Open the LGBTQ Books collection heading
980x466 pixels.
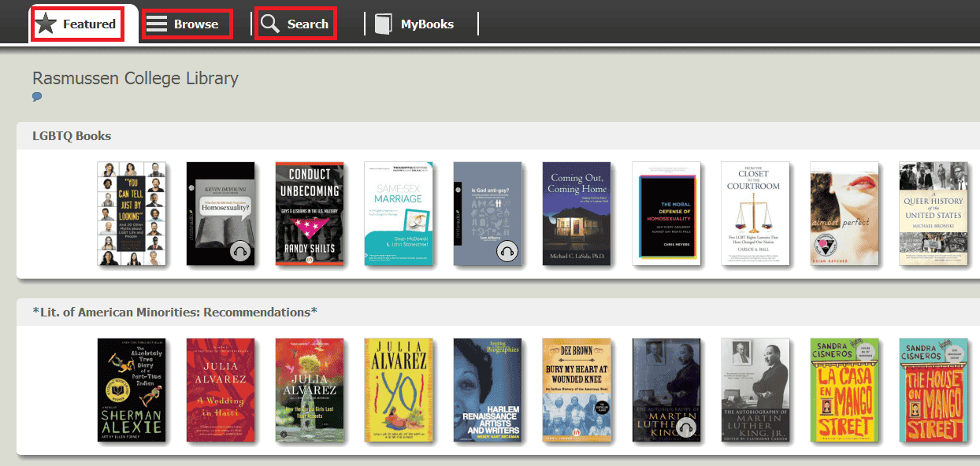tap(72, 135)
